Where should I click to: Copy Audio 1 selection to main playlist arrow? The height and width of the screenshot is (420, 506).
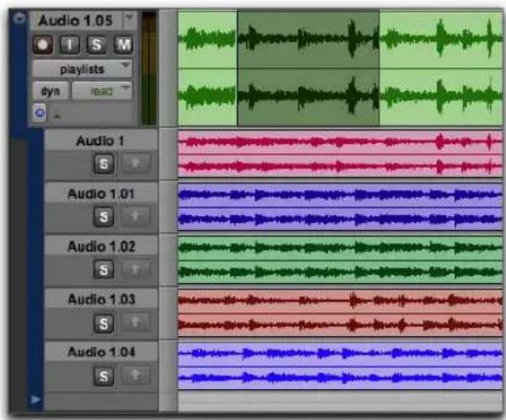click(135, 163)
